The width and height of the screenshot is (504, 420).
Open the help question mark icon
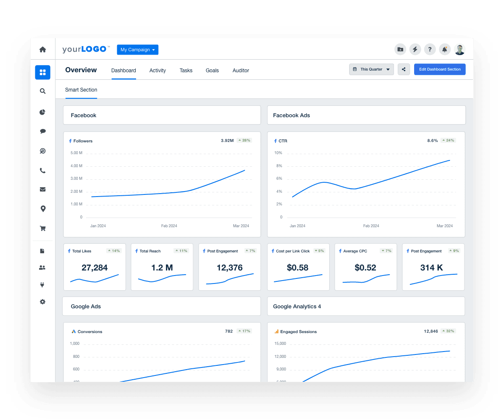(430, 50)
